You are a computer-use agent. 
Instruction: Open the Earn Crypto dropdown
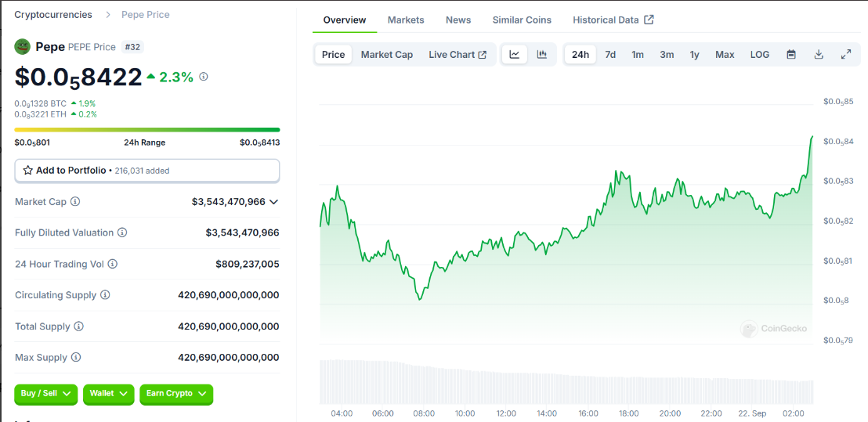click(x=176, y=394)
